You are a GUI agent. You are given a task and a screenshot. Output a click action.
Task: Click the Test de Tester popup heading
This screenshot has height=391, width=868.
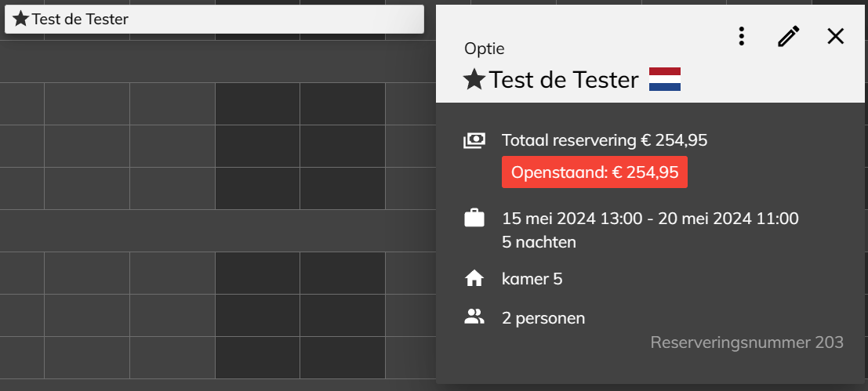[x=564, y=80]
